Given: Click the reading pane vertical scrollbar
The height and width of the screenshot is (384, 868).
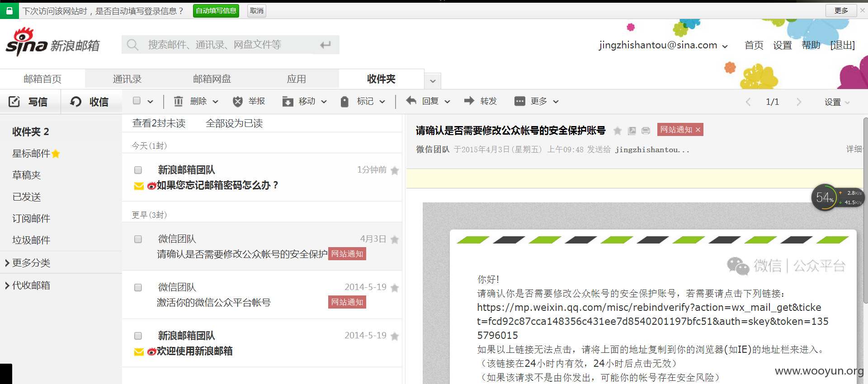Looking at the screenshot, I should click(x=865, y=210).
